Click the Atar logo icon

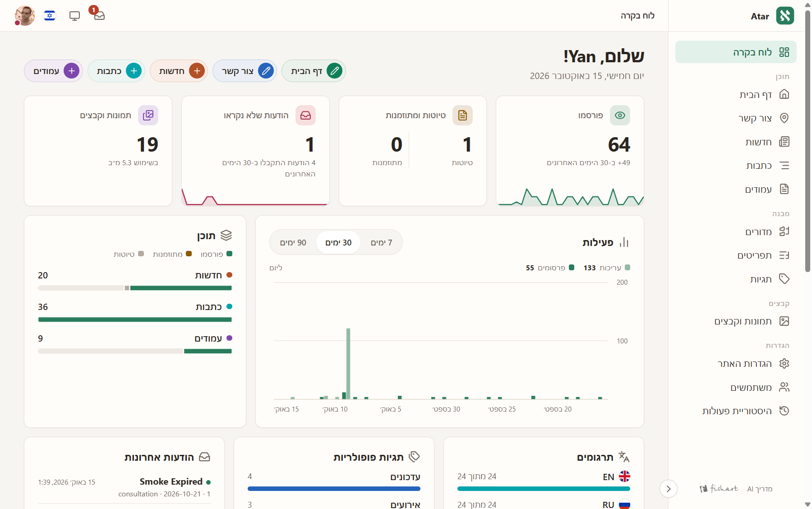click(785, 16)
